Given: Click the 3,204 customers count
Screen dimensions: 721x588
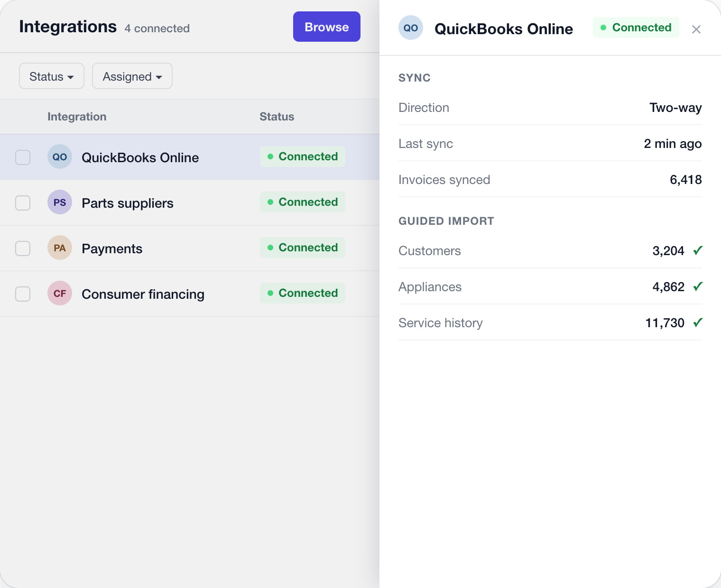Looking at the screenshot, I should pos(668,251).
